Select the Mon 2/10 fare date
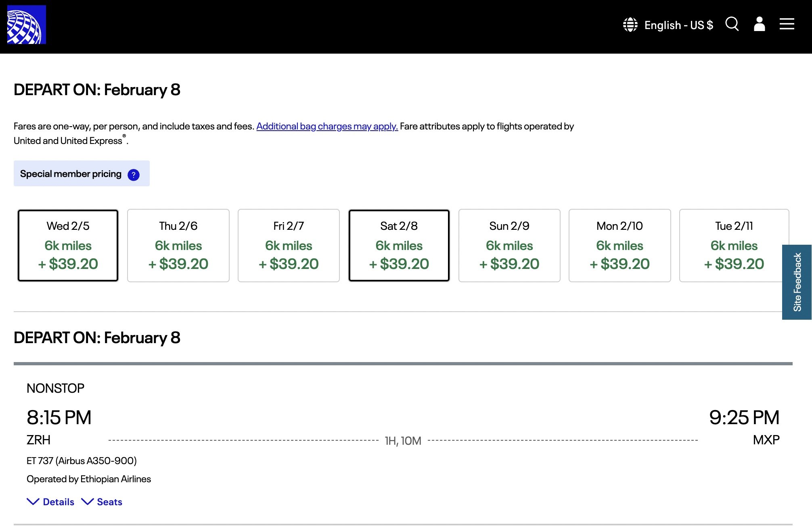 (x=620, y=245)
